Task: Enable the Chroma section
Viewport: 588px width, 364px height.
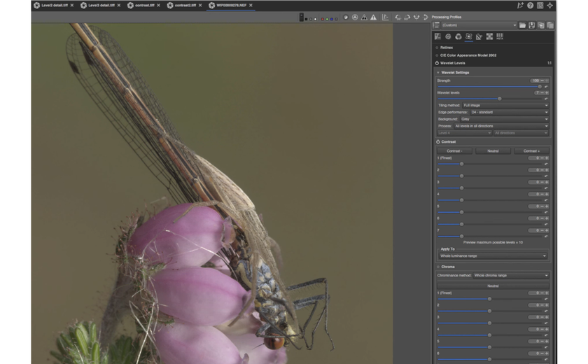Action: tap(438, 267)
